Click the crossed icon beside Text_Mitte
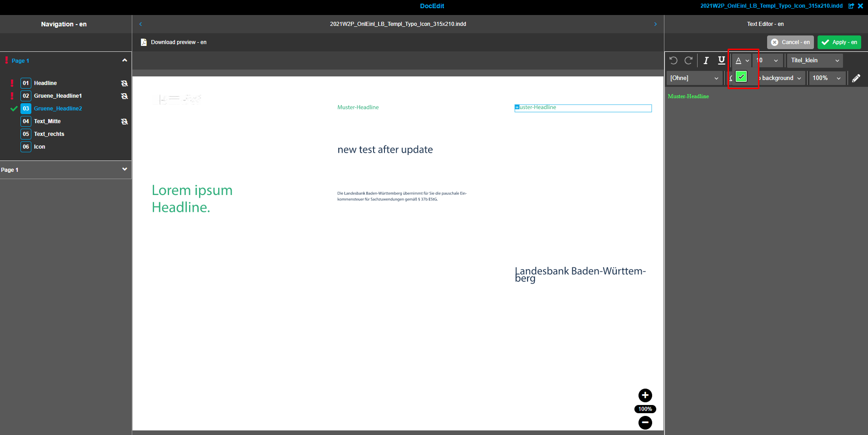Image resolution: width=868 pixels, height=435 pixels. (125, 121)
